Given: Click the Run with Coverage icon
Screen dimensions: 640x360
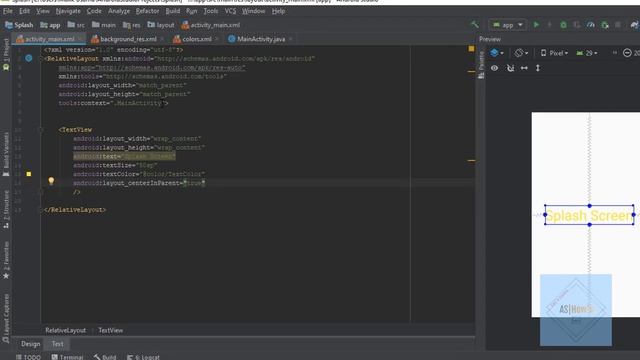Looking at the screenshot, I should 577,25.
